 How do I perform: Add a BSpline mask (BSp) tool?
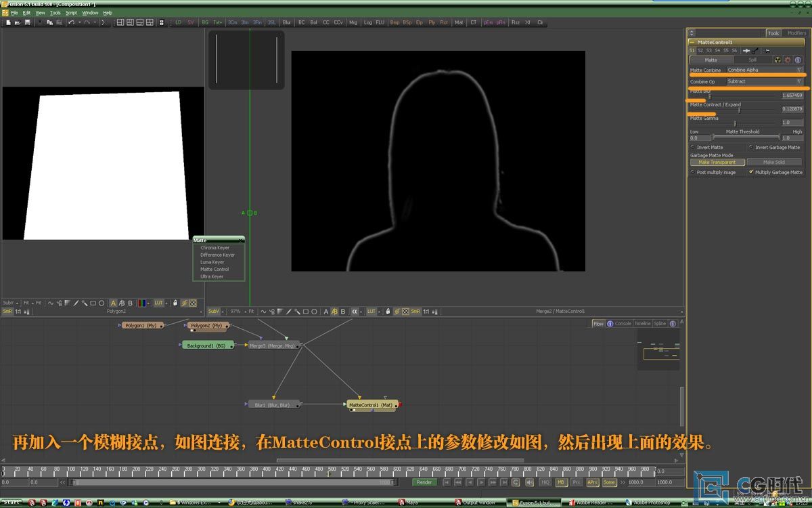[407, 22]
